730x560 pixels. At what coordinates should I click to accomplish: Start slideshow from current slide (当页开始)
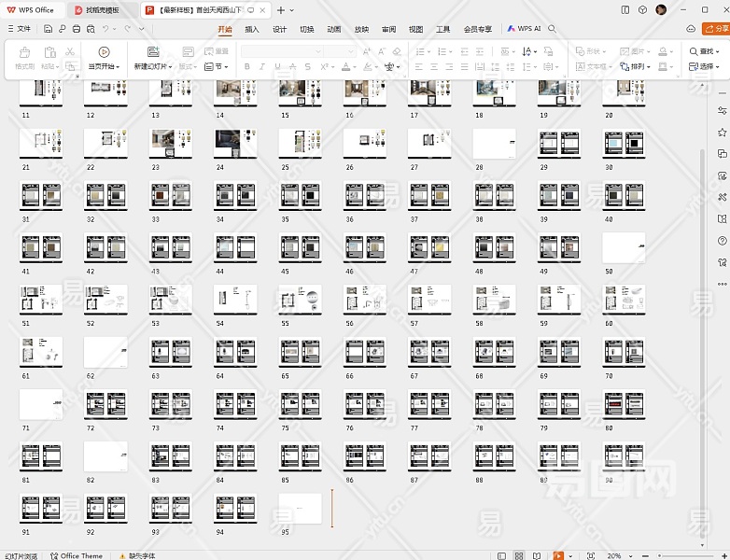[x=104, y=53]
